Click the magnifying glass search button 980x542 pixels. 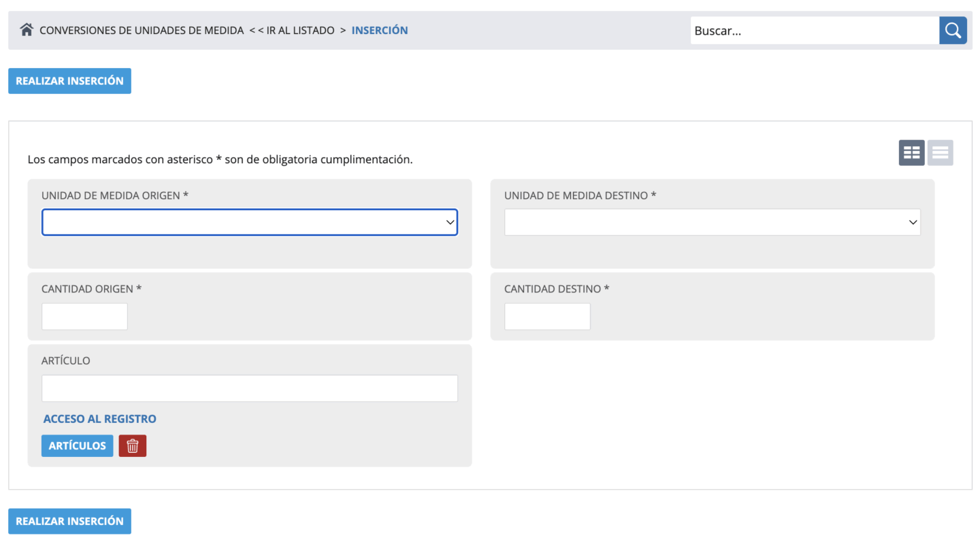tap(953, 31)
